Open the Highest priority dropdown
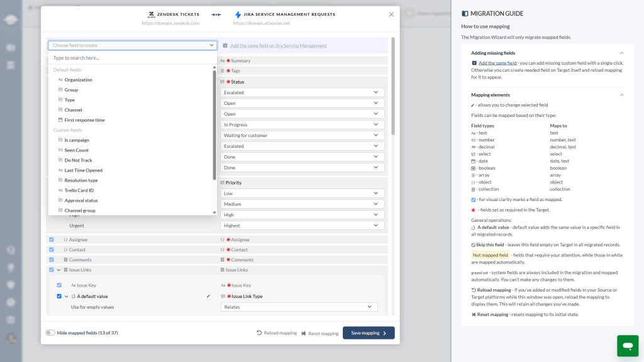Image resolution: width=644 pixels, height=362 pixels. coord(303,226)
